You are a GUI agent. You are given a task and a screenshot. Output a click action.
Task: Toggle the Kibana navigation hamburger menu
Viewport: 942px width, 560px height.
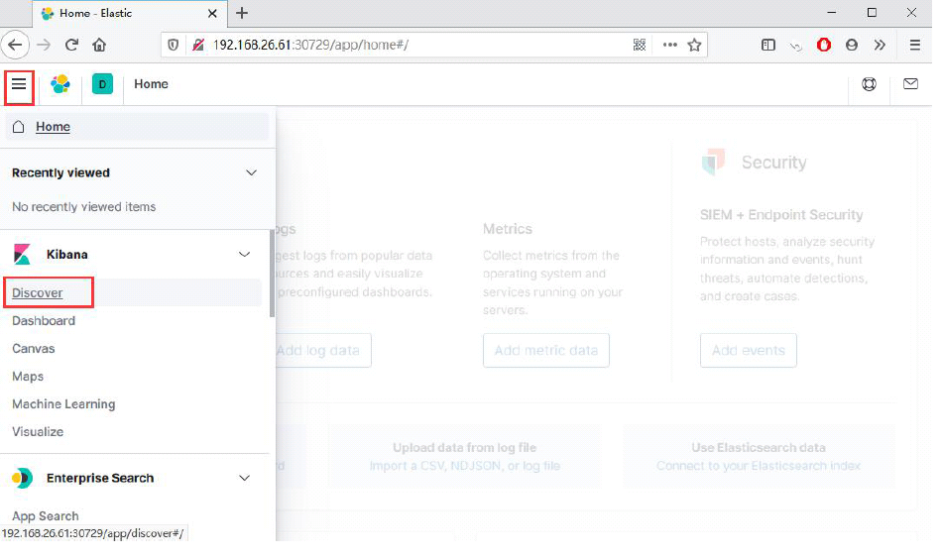coord(19,84)
